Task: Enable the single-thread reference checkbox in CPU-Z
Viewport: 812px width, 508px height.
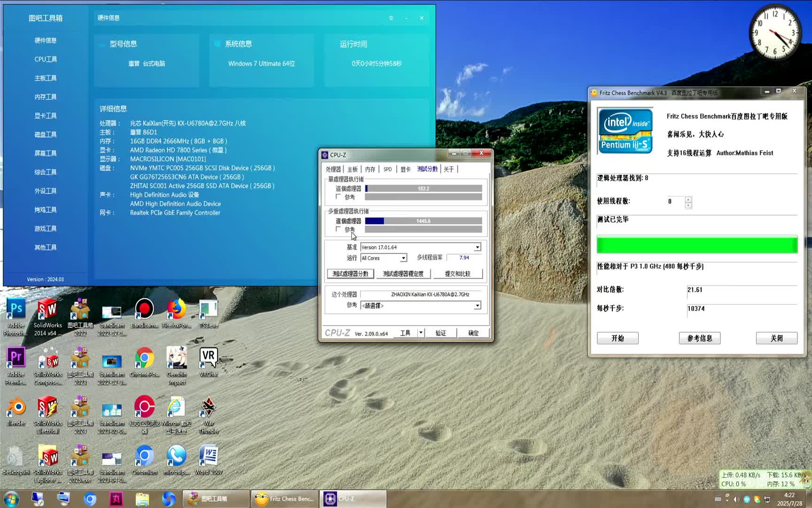Action: 338,197
